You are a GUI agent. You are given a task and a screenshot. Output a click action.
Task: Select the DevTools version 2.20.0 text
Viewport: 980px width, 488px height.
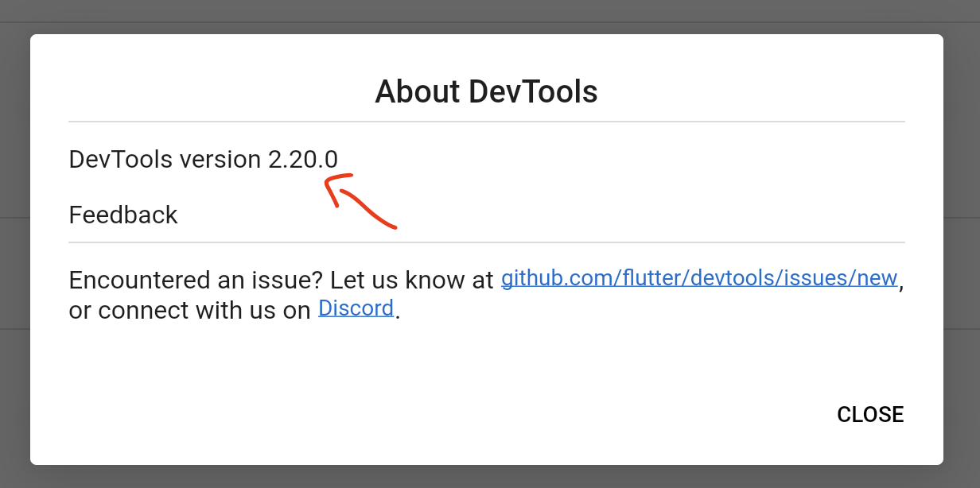click(204, 160)
